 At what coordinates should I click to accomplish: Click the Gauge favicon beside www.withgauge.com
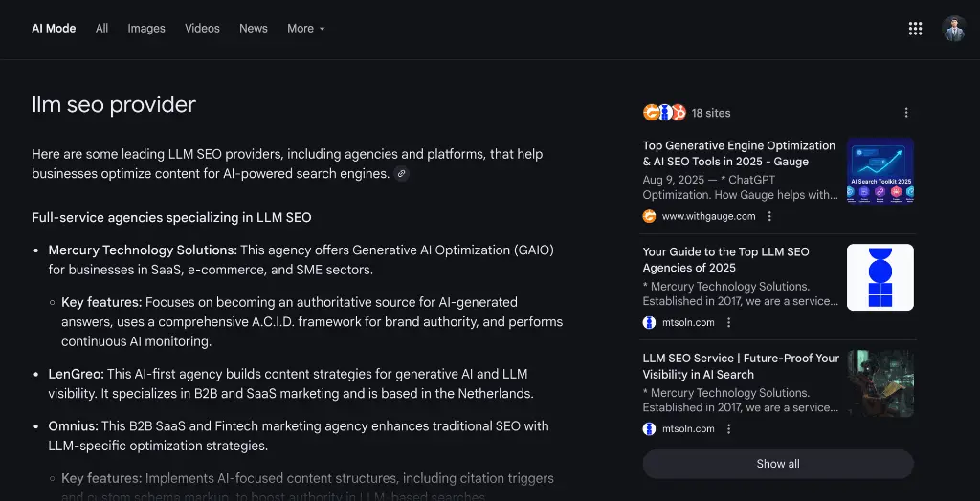click(x=650, y=216)
